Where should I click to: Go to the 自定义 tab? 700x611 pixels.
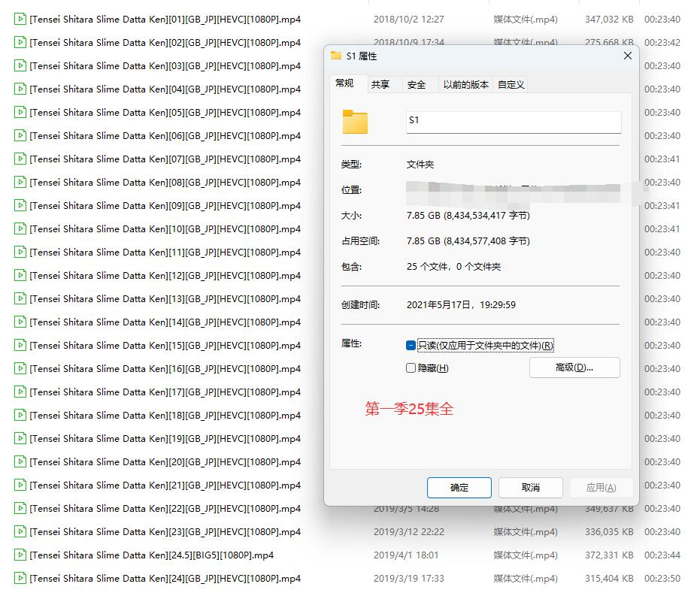click(511, 85)
